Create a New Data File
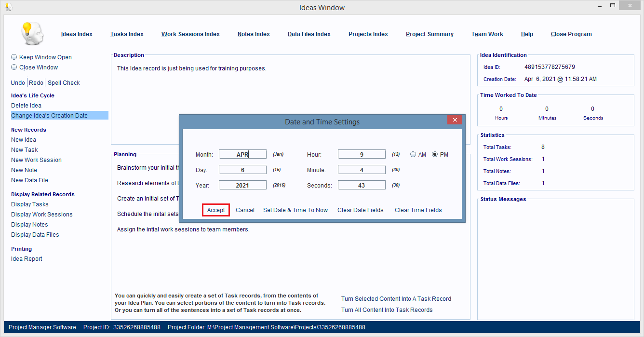Screen dimensions: 644x337 (29, 180)
